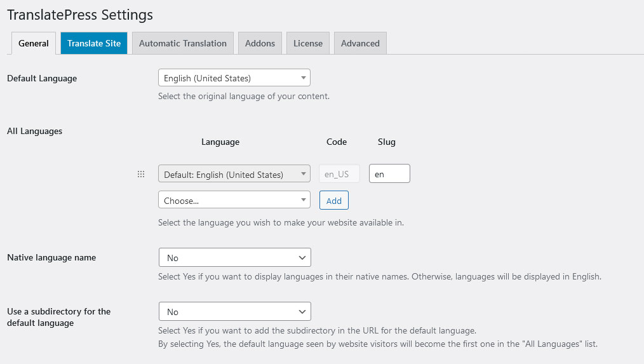This screenshot has width=644, height=364.
Task: Open the Choose... language dropdown
Action: click(x=234, y=200)
